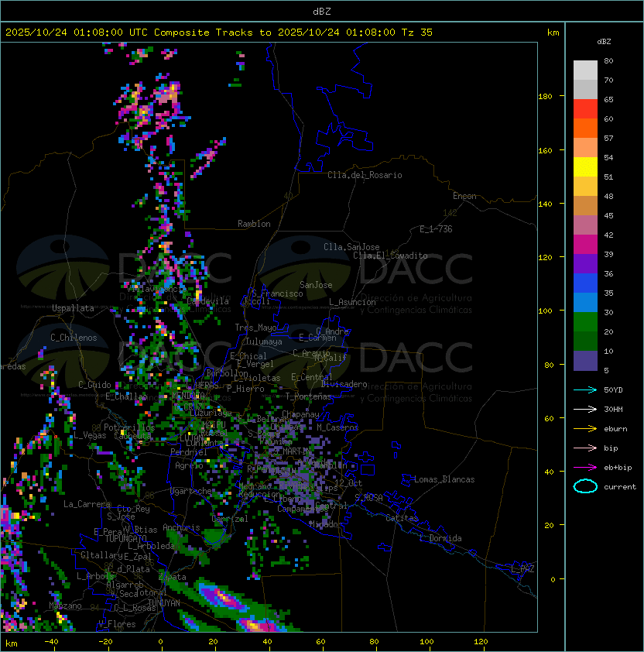
Task: Click the '180' tick on vertical km axis
Action: pyautogui.click(x=545, y=97)
